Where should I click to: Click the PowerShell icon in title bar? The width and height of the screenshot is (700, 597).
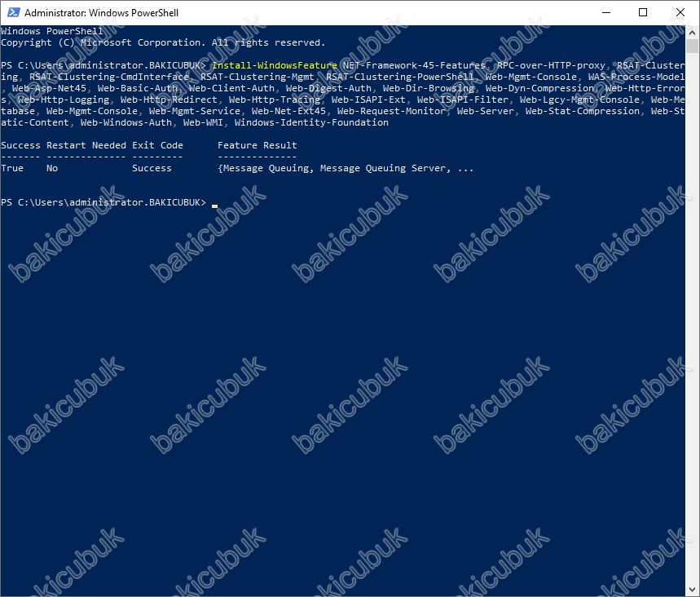[13, 12]
